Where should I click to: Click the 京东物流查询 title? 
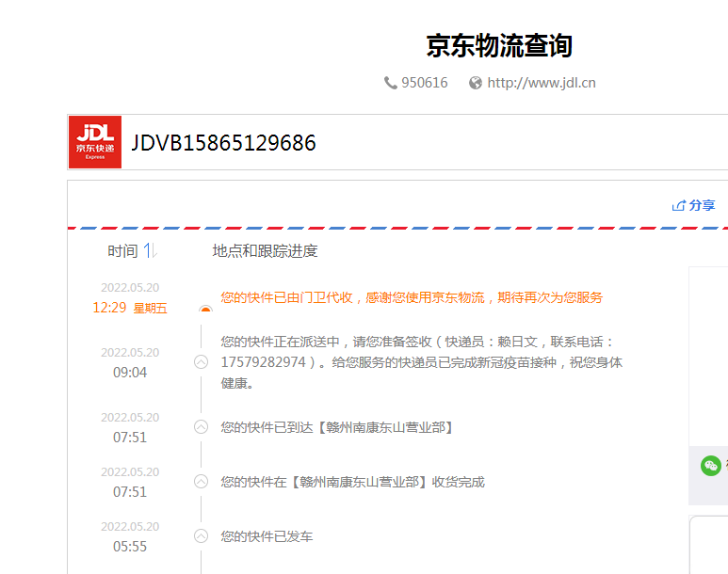(499, 45)
